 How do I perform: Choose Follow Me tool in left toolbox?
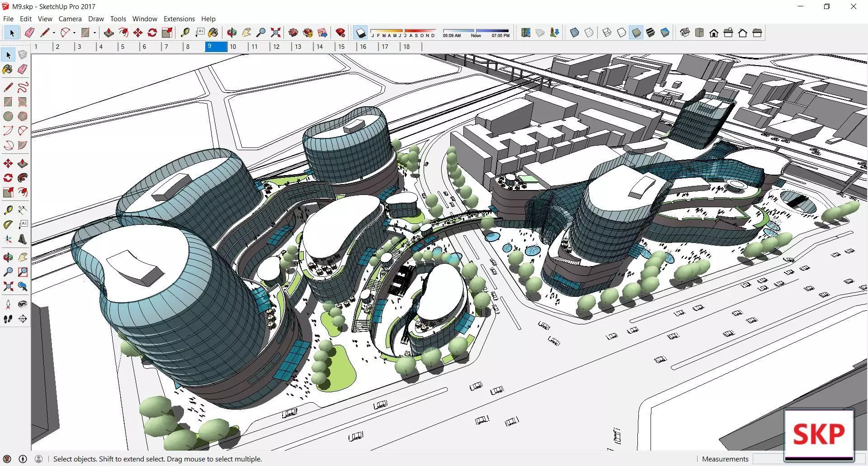point(23,178)
